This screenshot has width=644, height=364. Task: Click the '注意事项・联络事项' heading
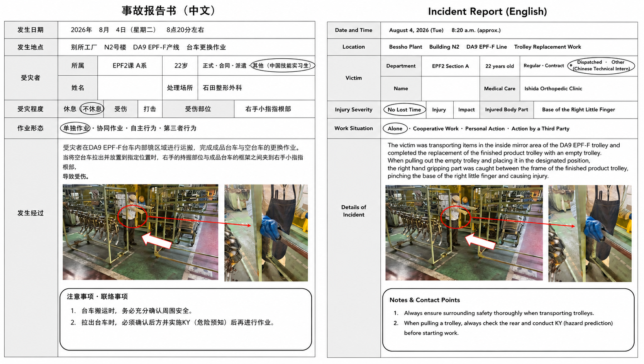97,296
